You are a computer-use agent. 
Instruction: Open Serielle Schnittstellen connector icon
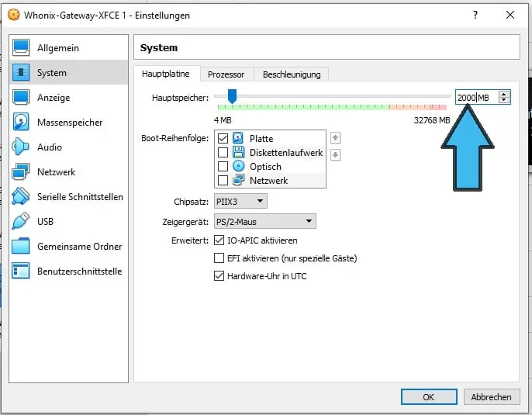click(21, 196)
